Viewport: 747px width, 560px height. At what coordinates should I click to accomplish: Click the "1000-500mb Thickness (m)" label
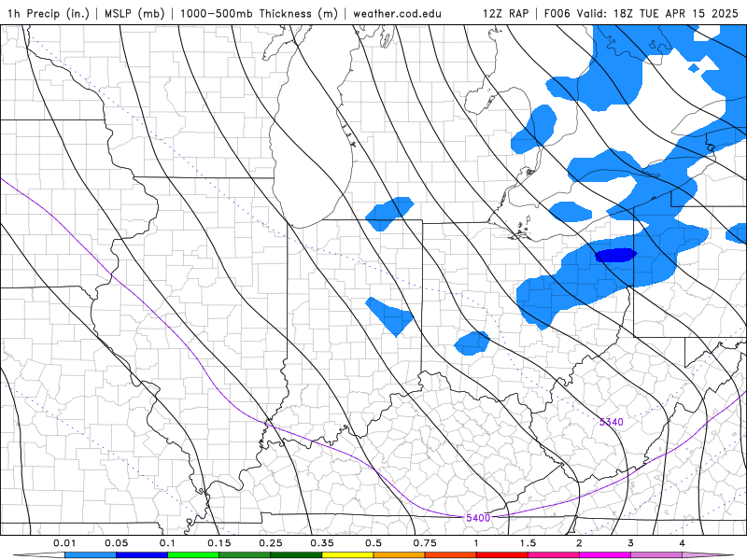click(x=259, y=13)
